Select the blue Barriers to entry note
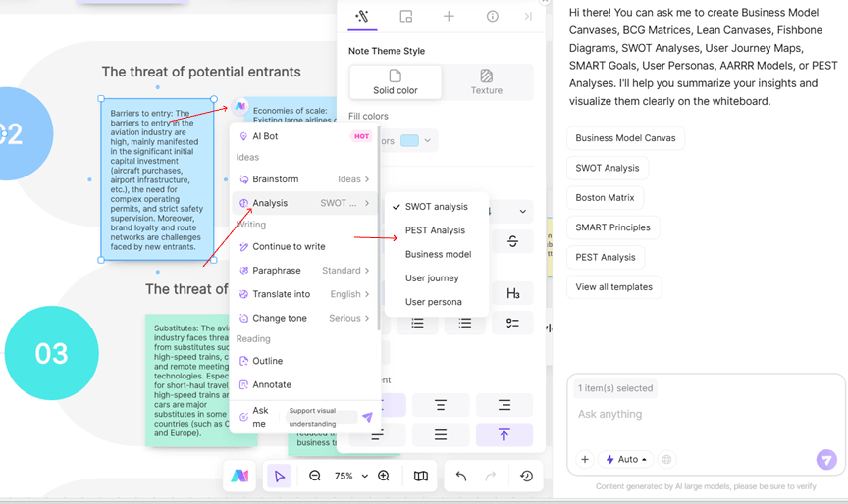 [x=157, y=179]
